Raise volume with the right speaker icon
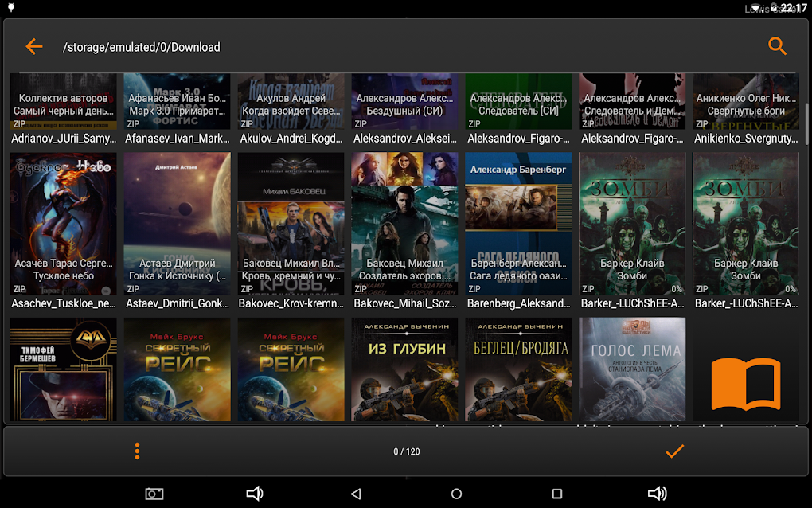 (657, 494)
